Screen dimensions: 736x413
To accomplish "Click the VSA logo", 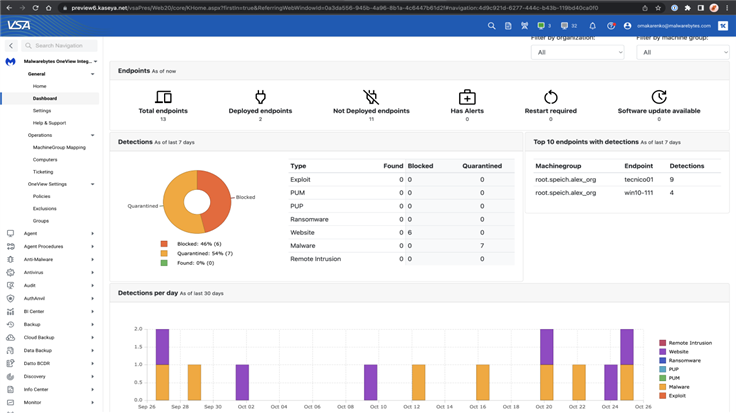I will point(19,25).
